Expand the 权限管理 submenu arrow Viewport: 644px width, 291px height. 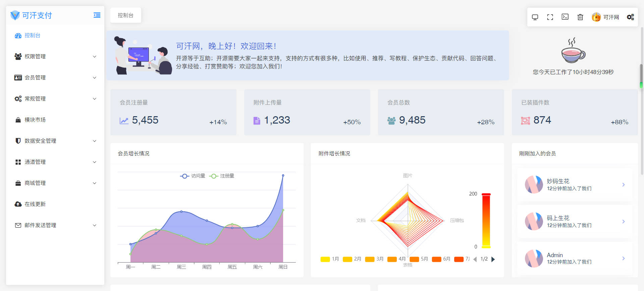[95, 57]
